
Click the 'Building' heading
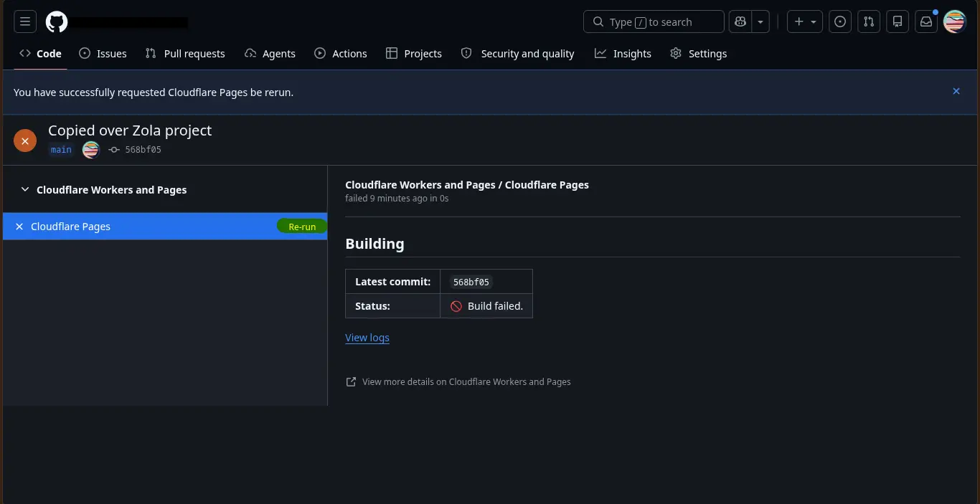click(374, 244)
